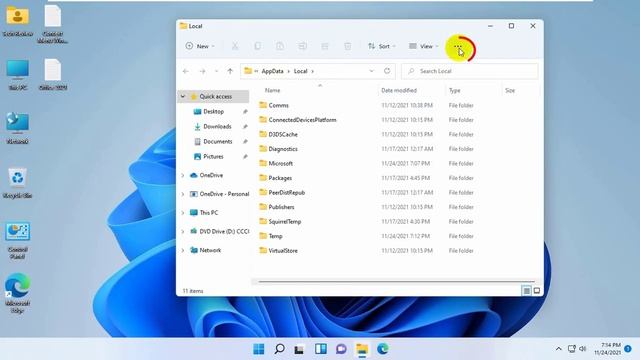Click in Search Local box
The width and height of the screenshot is (640, 360).
coord(470,71)
